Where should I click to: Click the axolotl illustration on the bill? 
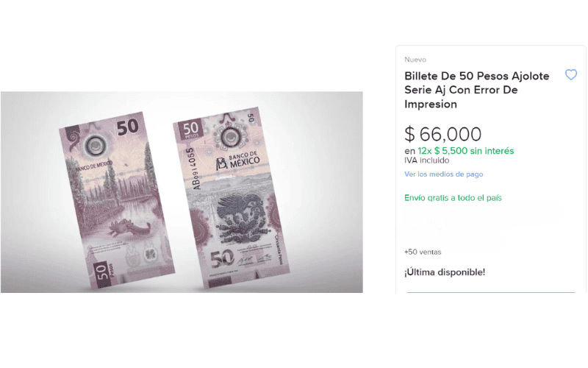129,228
